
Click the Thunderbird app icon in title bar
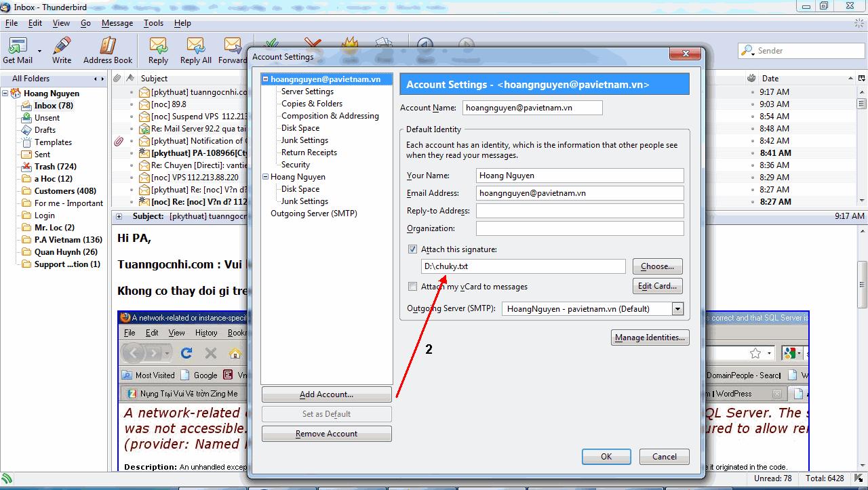6,7
